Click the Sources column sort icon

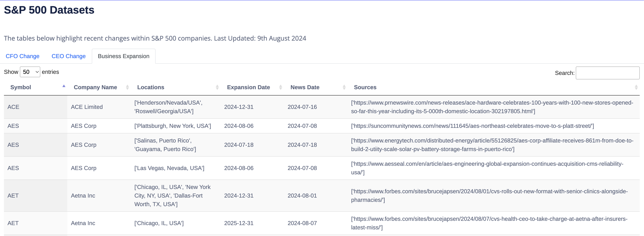636,87
